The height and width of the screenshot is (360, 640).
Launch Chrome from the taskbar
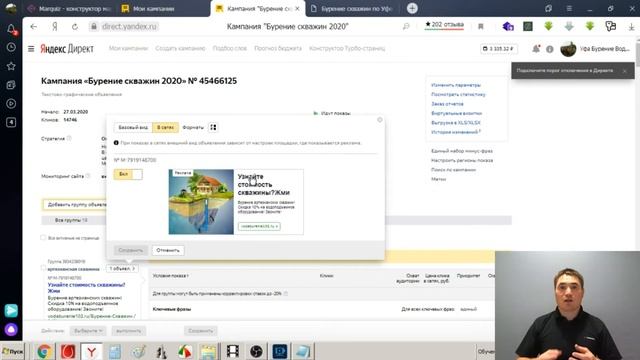pos(44,351)
